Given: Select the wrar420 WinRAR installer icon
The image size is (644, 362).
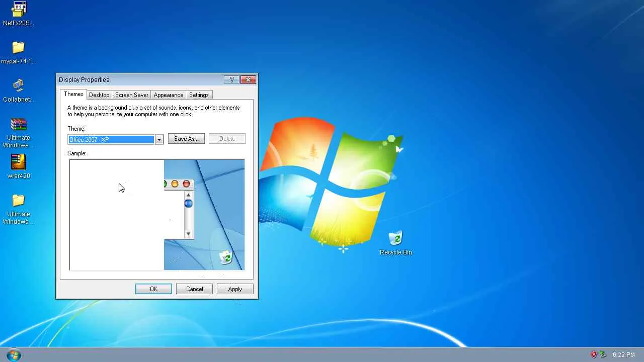Looking at the screenshot, I should click(19, 166).
